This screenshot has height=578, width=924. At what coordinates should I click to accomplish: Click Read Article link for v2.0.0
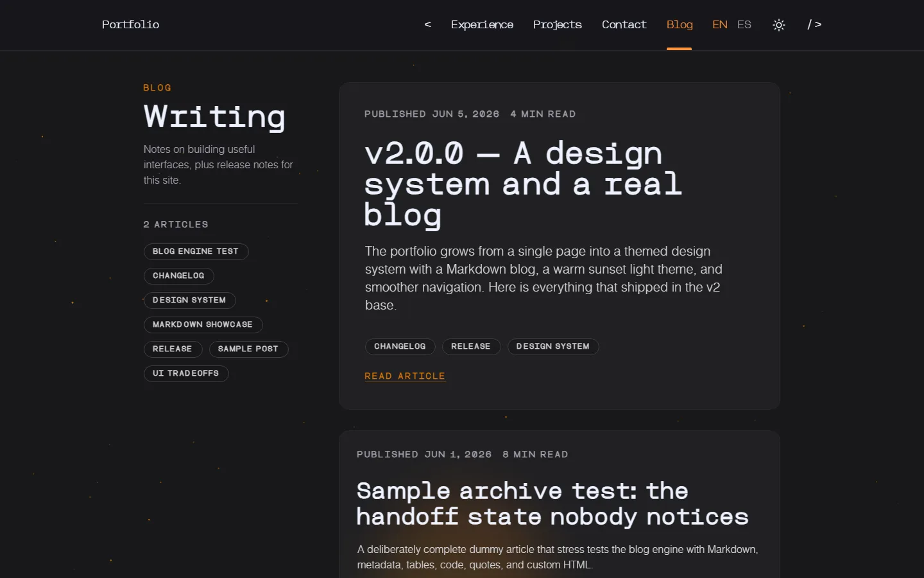405,376
